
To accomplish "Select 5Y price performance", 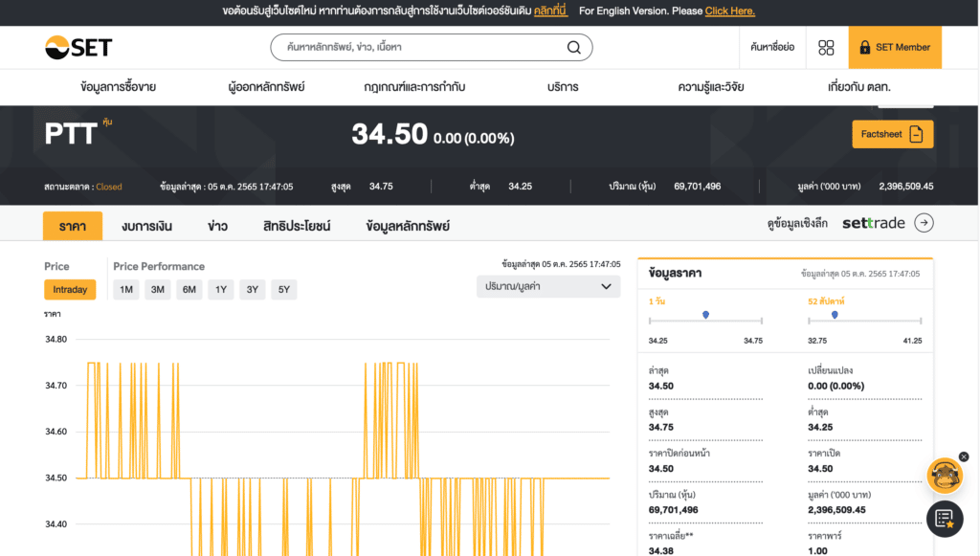I will [x=283, y=289].
